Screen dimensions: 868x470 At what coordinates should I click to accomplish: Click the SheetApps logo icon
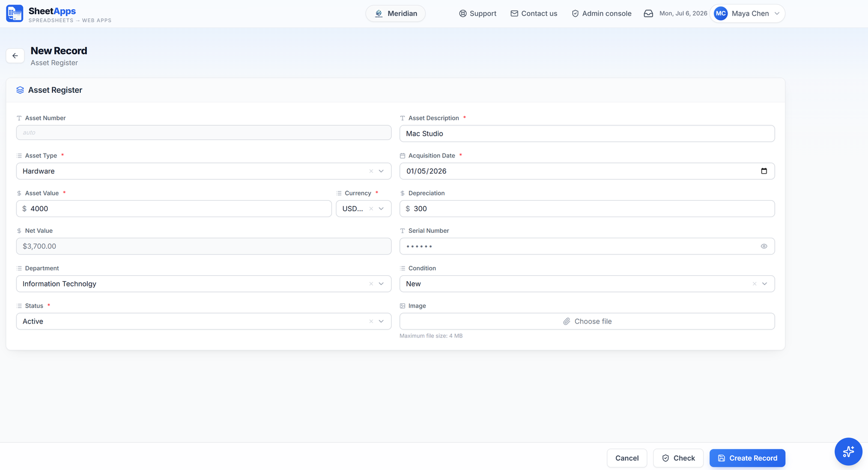[x=15, y=14]
